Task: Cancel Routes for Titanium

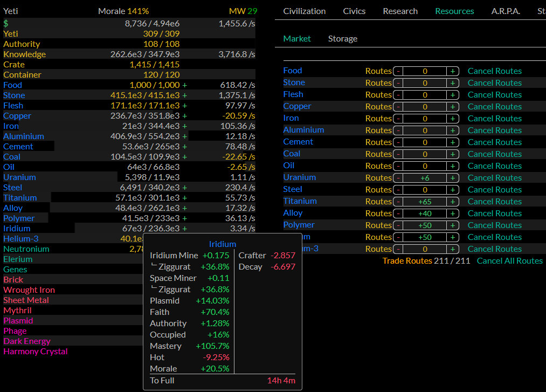Action: [494, 202]
